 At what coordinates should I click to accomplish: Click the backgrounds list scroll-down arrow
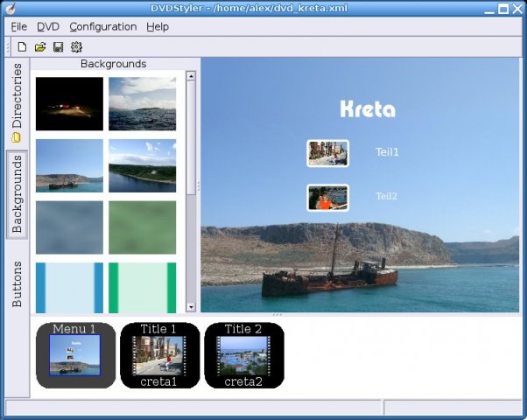click(x=191, y=307)
